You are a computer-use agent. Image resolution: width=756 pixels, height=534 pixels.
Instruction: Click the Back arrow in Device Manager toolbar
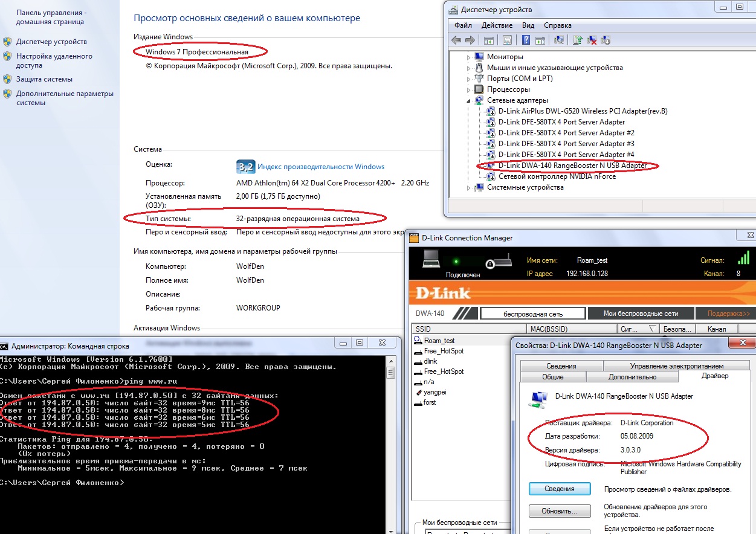[456, 40]
